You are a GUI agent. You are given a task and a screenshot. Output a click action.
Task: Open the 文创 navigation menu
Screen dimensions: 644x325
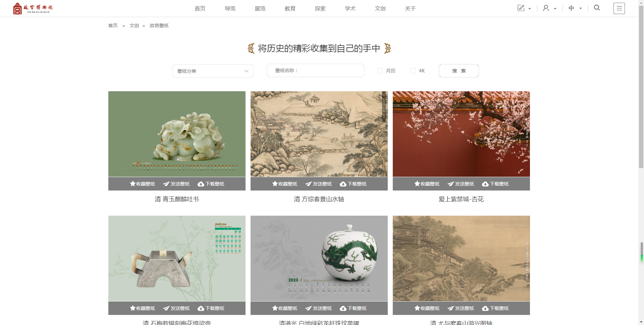380,8
